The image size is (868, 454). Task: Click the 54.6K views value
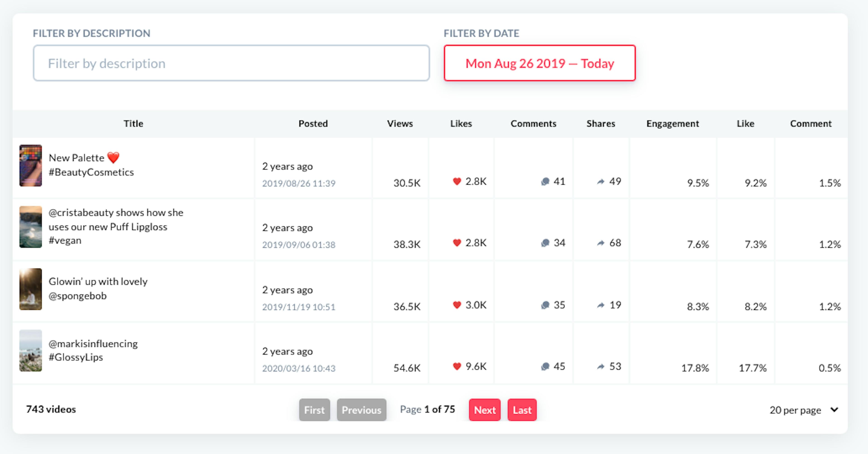coord(407,368)
